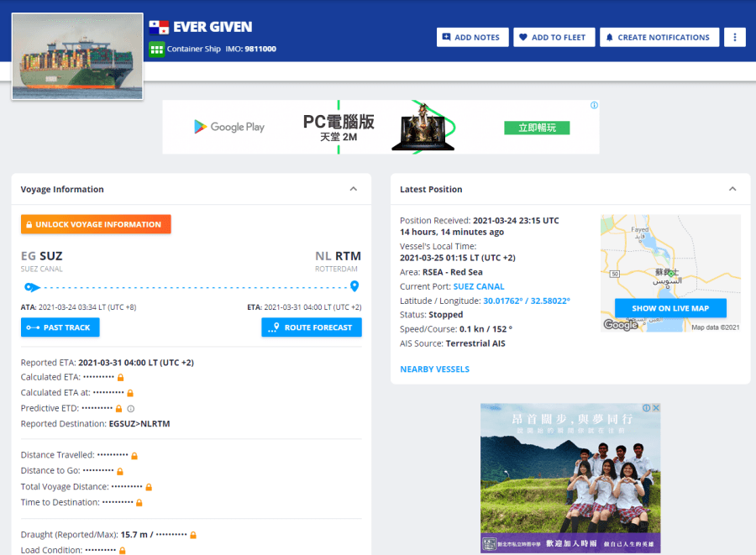This screenshot has height=555, width=756.
Task: Click lock icon beside Time to Destination
Action: pyautogui.click(x=139, y=502)
